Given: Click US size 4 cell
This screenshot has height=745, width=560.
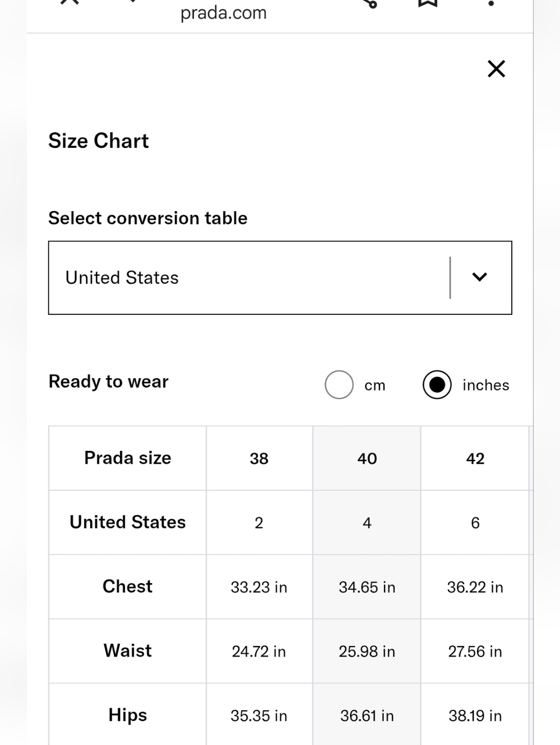Looking at the screenshot, I should click(x=367, y=523).
